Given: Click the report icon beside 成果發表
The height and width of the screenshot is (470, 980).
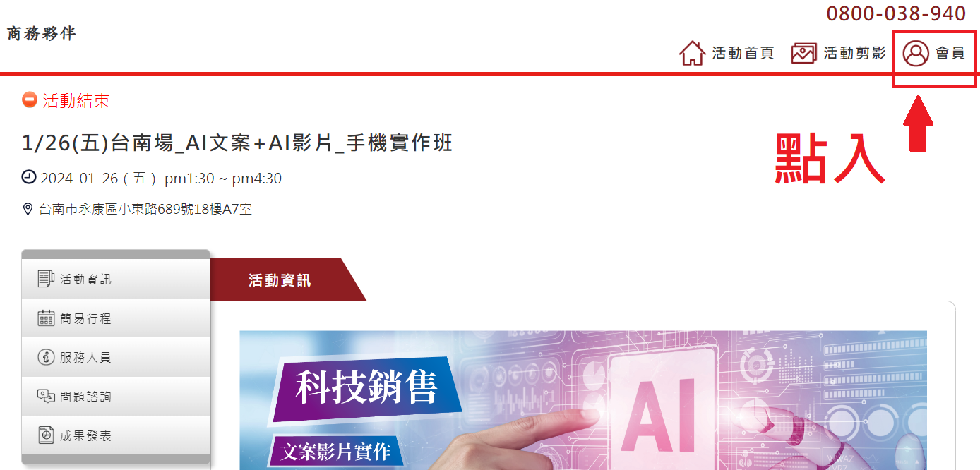Looking at the screenshot, I should click(46, 435).
